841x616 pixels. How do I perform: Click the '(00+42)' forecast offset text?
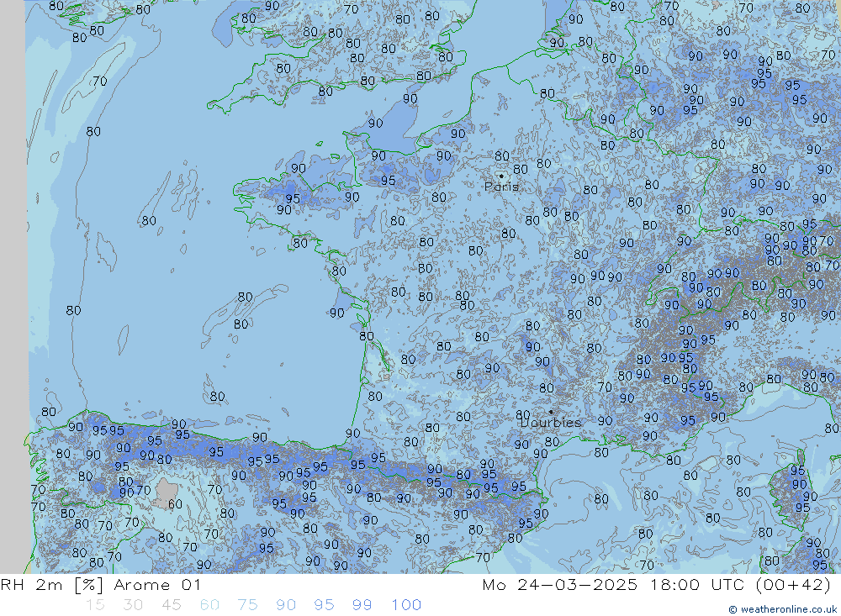[793, 584]
